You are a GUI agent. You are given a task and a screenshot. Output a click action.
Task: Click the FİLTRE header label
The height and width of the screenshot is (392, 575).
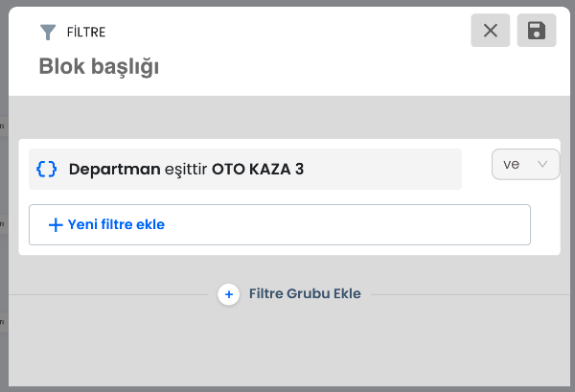tap(86, 33)
